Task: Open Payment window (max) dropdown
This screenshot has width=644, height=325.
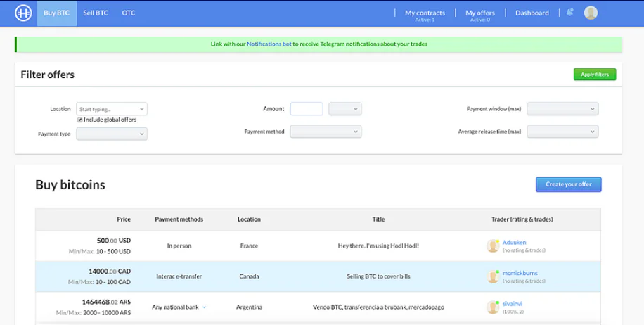Action: pyautogui.click(x=562, y=109)
